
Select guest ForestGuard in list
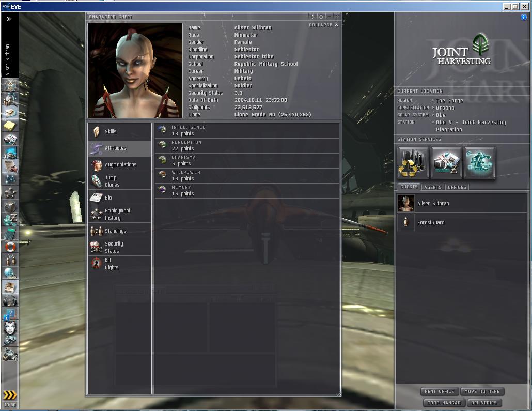coord(461,222)
